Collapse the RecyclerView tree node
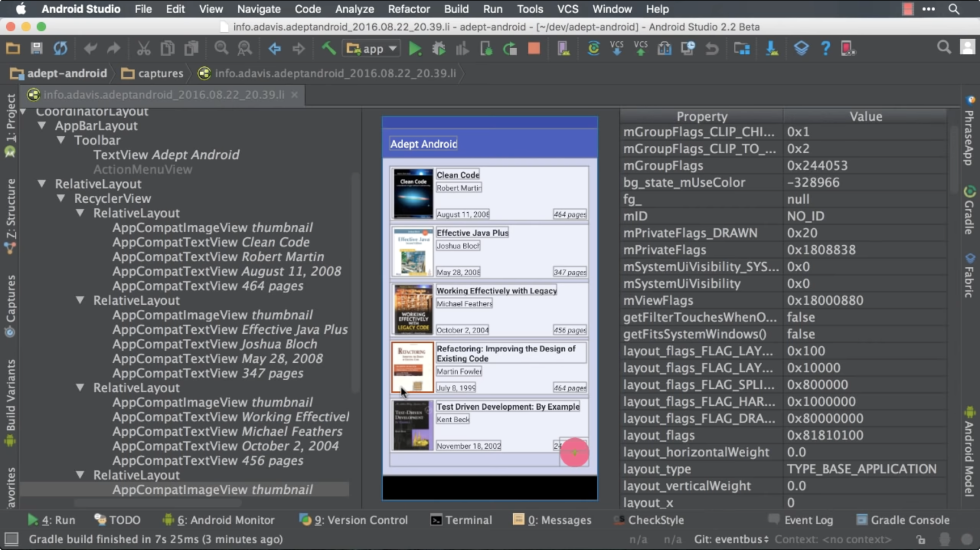Screen dimensions: 980x550 tap(61, 199)
